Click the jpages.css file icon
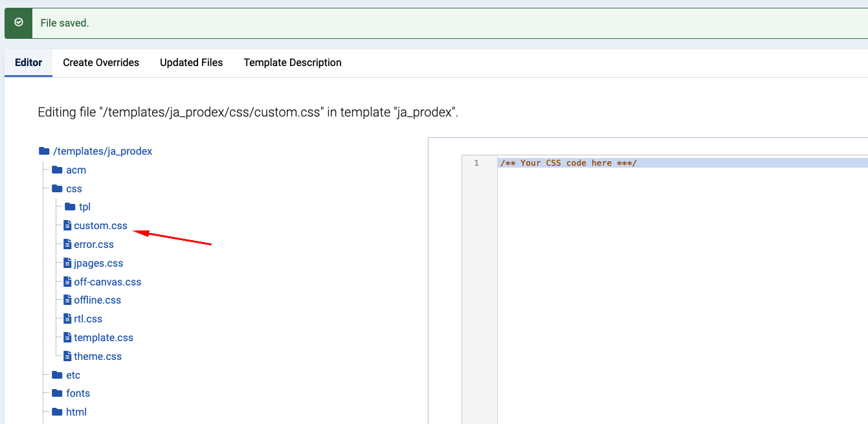Image resolution: width=868 pixels, height=424 pixels. point(67,263)
